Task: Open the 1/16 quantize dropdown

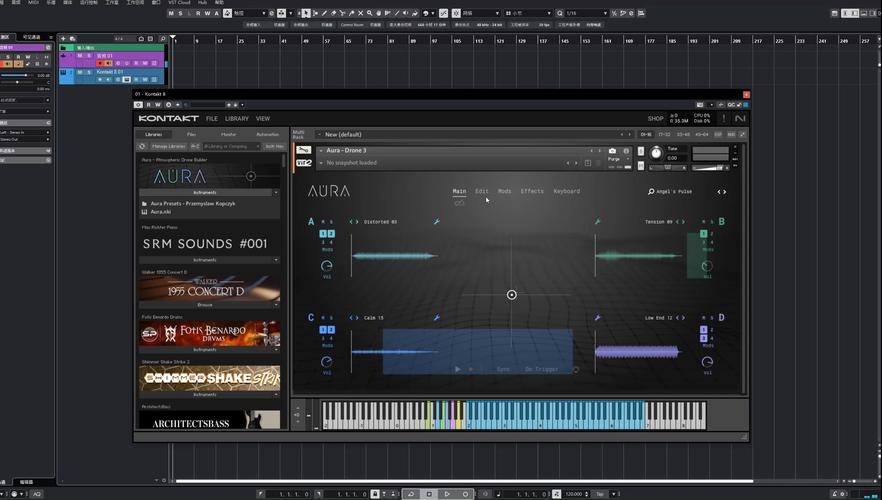Action: coord(586,13)
